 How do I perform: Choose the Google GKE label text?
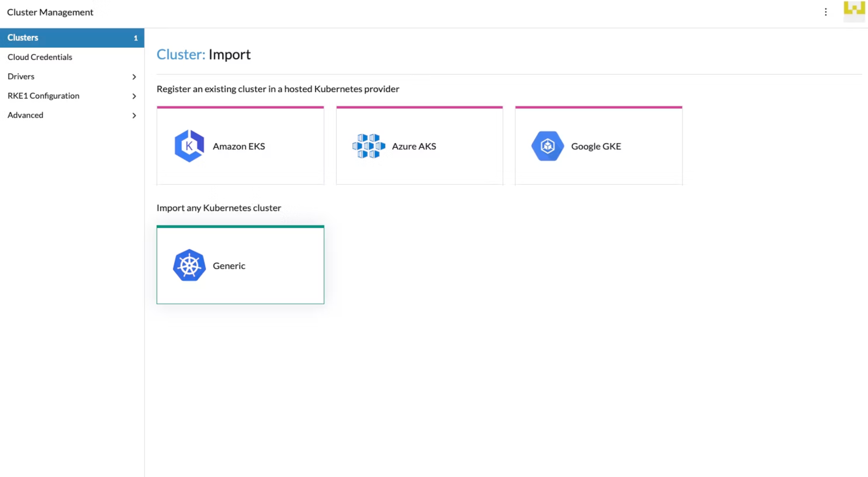pos(596,146)
